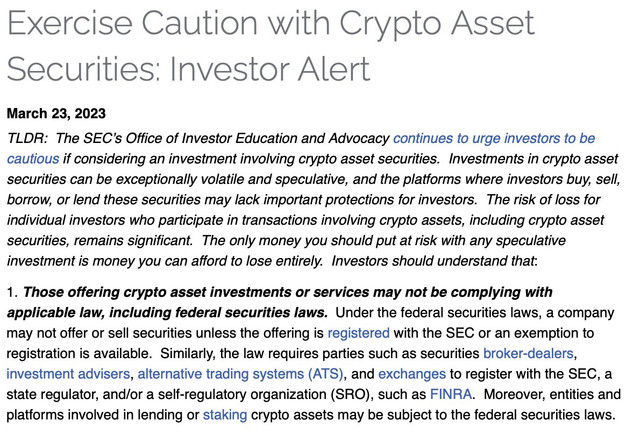The width and height of the screenshot is (640, 443).
Task: Click the word "TLDR:" in the summary
Action: tap(27, 139)
